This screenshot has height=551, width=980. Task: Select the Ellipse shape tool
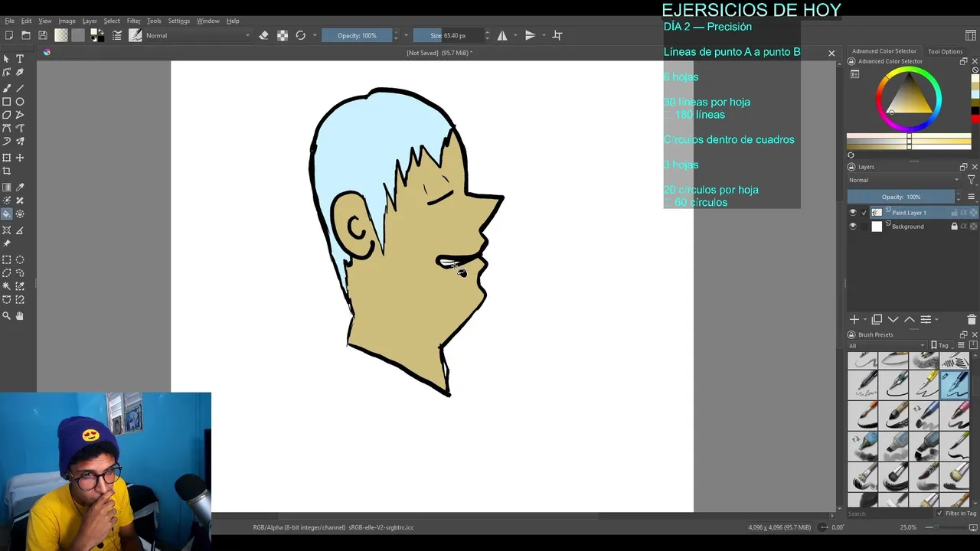[20, 101]
